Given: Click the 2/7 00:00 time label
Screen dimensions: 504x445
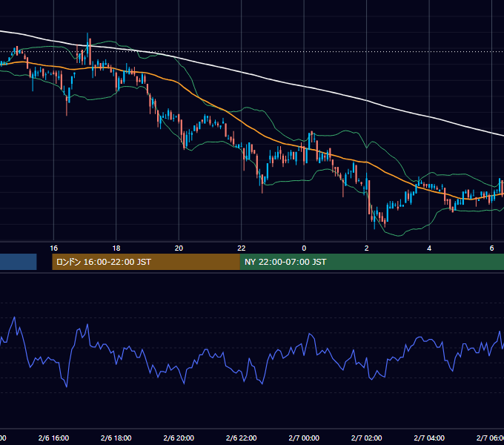Looking at the screenshot, I should pyautogui.click(x=304, y=438).
